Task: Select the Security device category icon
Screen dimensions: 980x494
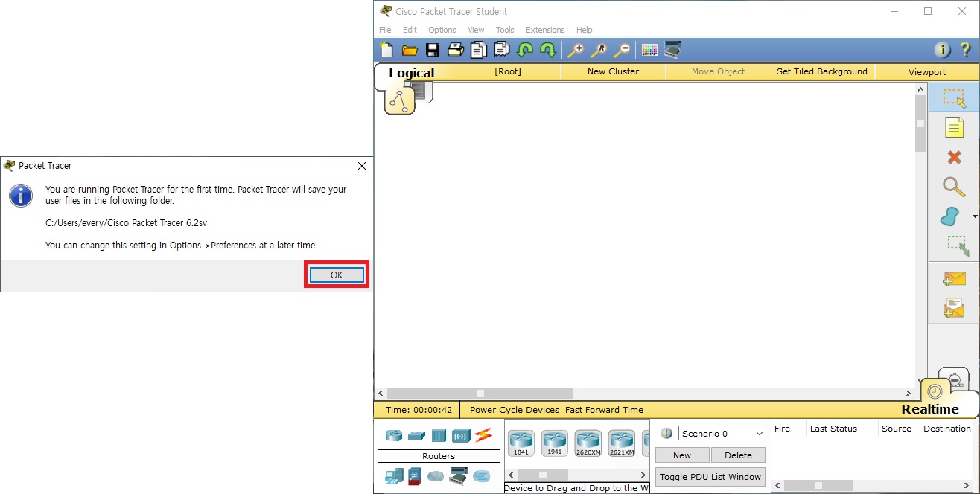Action: (415, 475)
